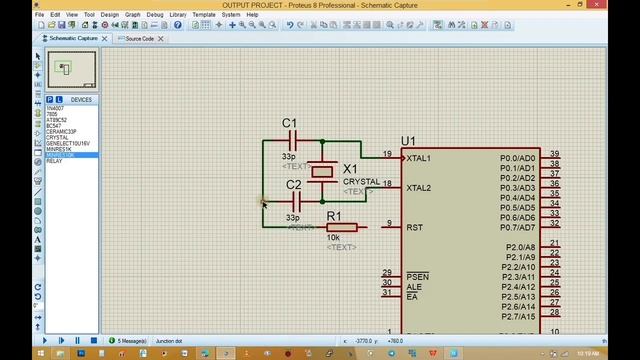This screenshot has width=640, height=360.
Task: Open the Windows Start button
Action: pos(40,353)
